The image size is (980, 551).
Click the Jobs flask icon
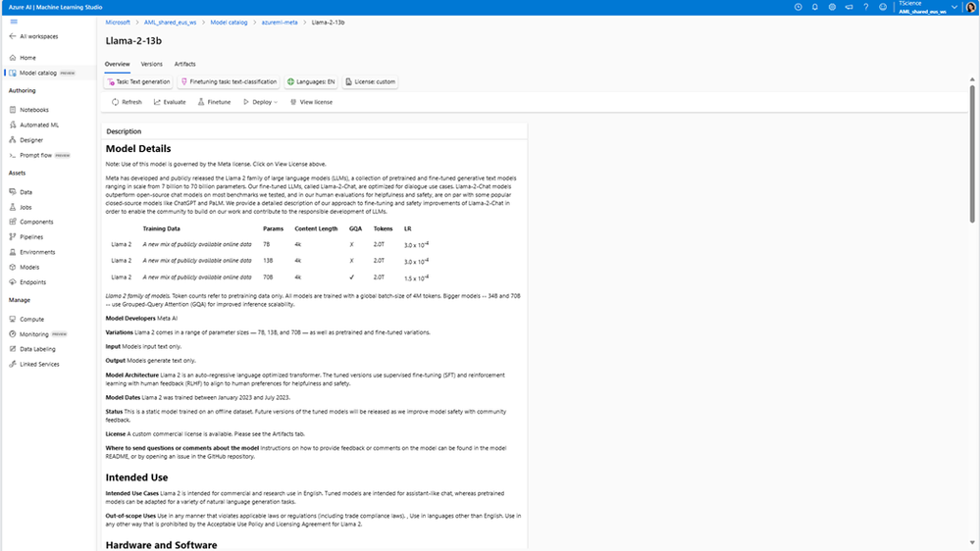coord(13,207)
